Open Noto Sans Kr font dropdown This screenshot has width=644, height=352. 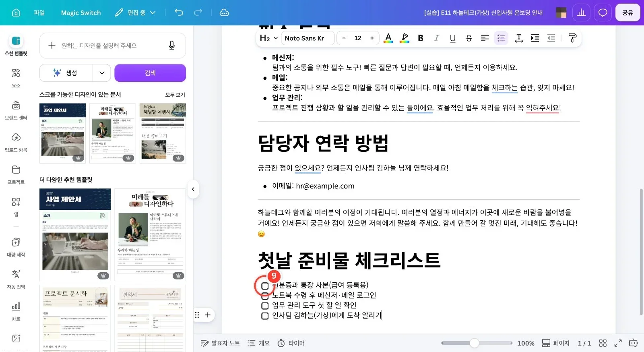coord(308,38)
